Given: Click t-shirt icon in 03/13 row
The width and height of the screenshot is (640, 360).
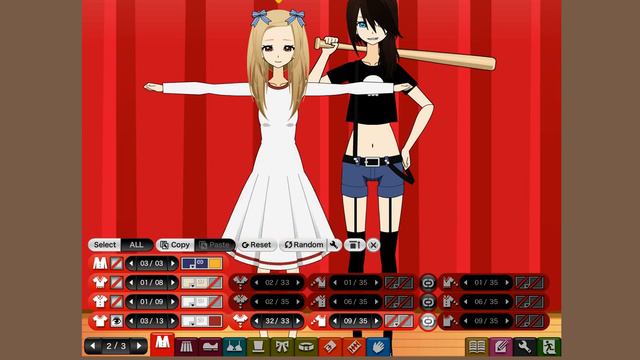Looking at the screenshot, I should coord(100,321).
